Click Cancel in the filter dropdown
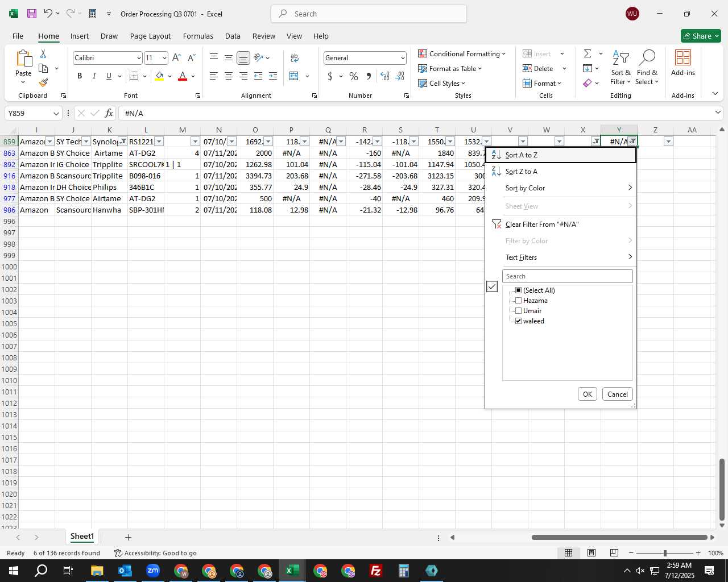This screenshot has height=582, width=728. pyautogui.click(x=617, y=394)
